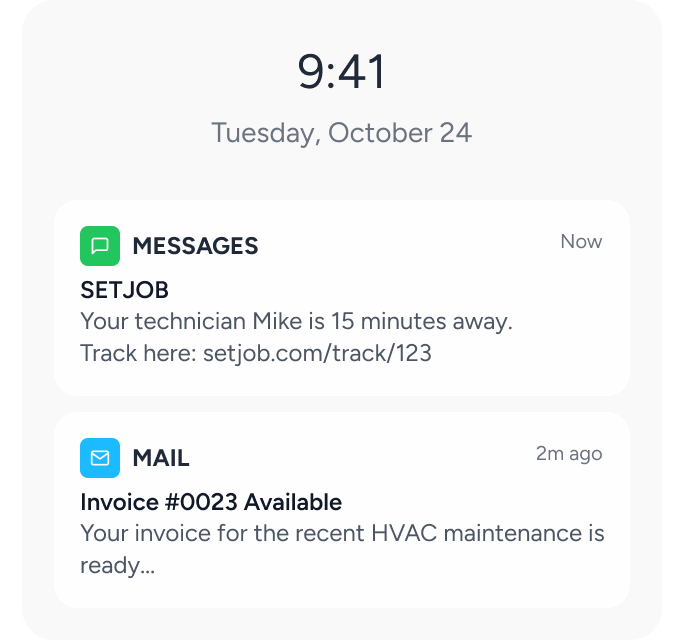This screenshot has width=684, height=640.
Task: Click the MAIL app name label
Action: 161,458
